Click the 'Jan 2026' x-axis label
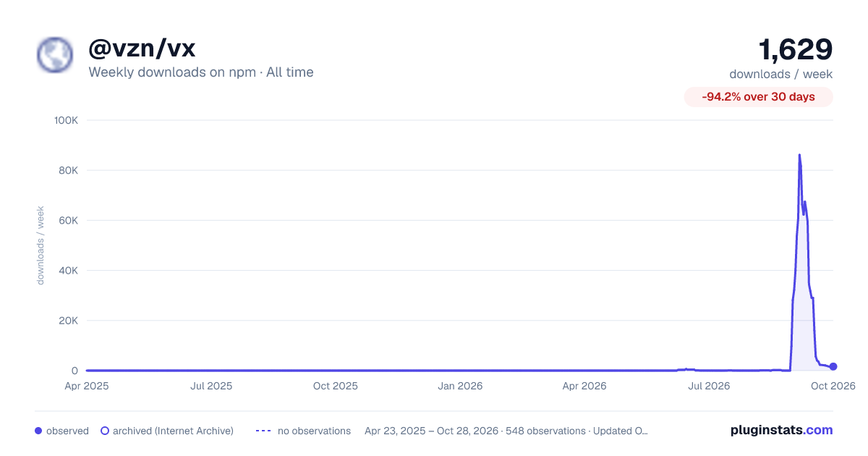 (461, 386)
